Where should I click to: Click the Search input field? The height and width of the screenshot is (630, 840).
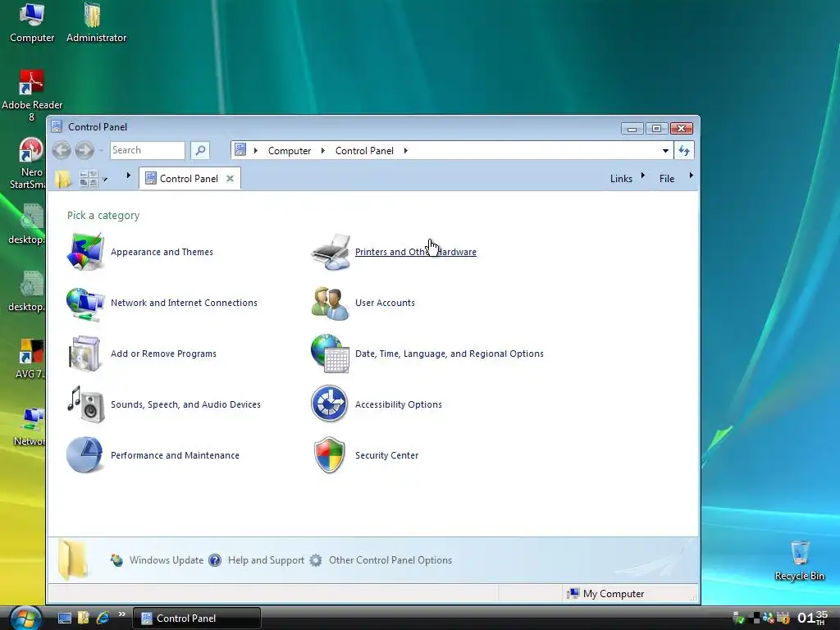148,151
